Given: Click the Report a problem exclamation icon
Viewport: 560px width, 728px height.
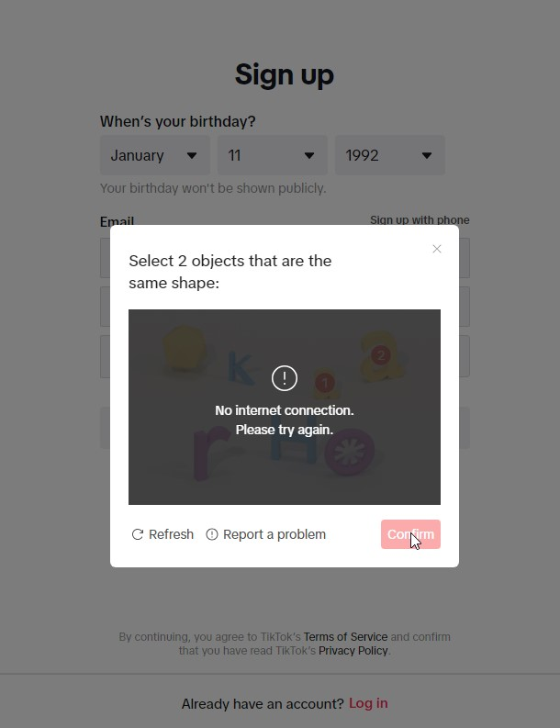Looking at the screenshot, I should point(212,534).
